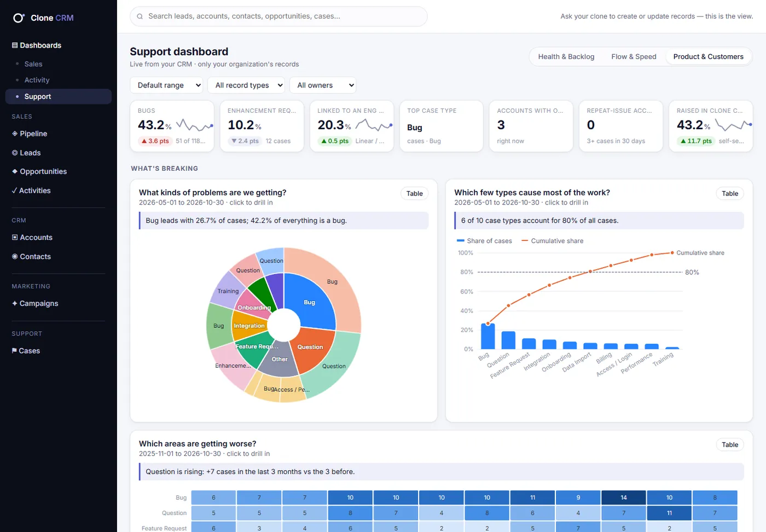Click the Opportunities icon in the sidebar
This screenshot has width=766, height=532.
point(15,171)
